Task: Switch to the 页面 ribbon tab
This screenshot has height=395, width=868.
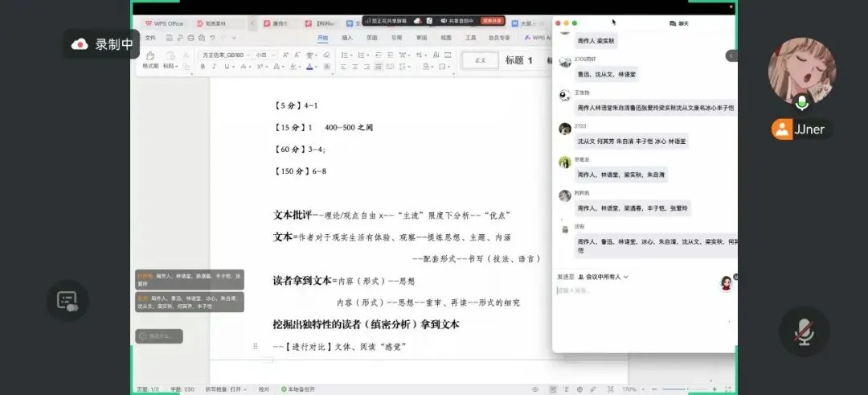Action: coord(372,38)
